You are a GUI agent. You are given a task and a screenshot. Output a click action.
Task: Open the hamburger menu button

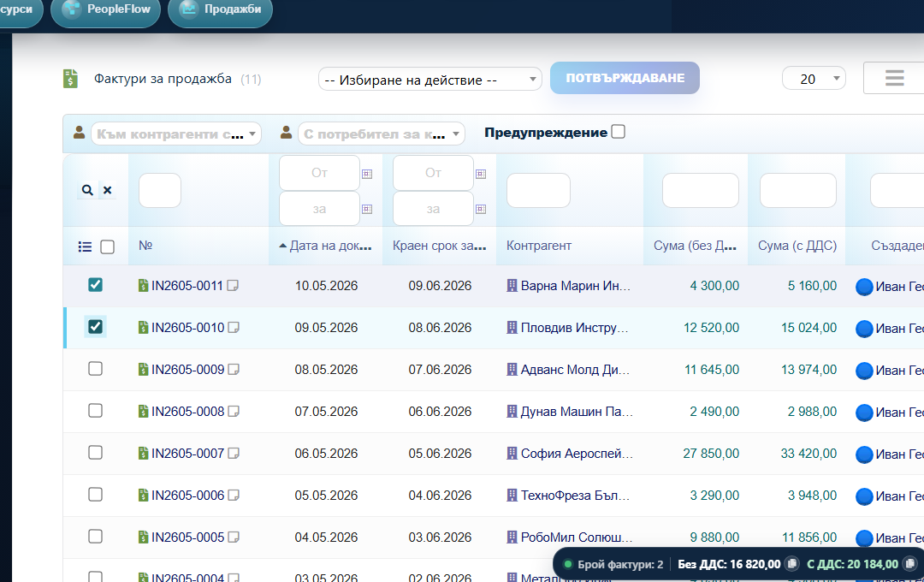click(x=894, y=78)
